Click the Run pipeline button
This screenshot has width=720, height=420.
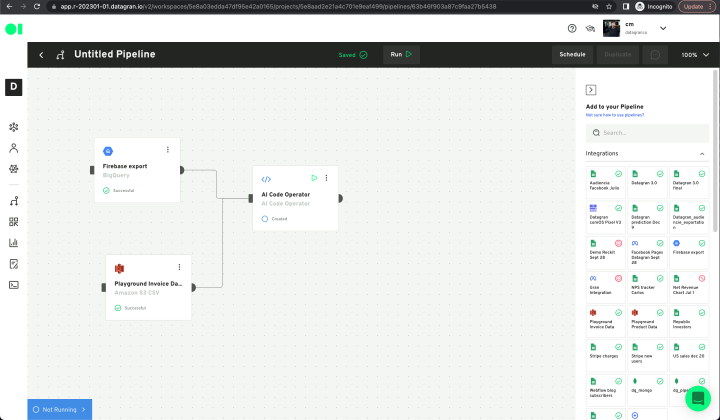401,55
